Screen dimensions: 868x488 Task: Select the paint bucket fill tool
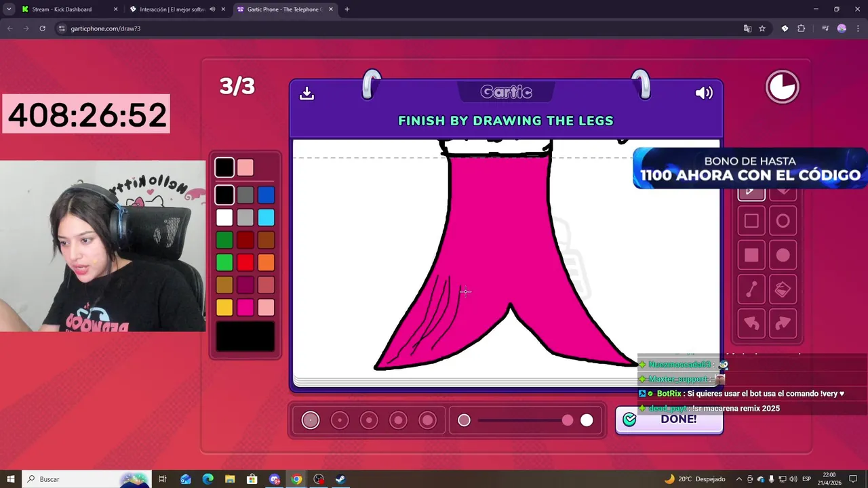[x=783, y=289]
